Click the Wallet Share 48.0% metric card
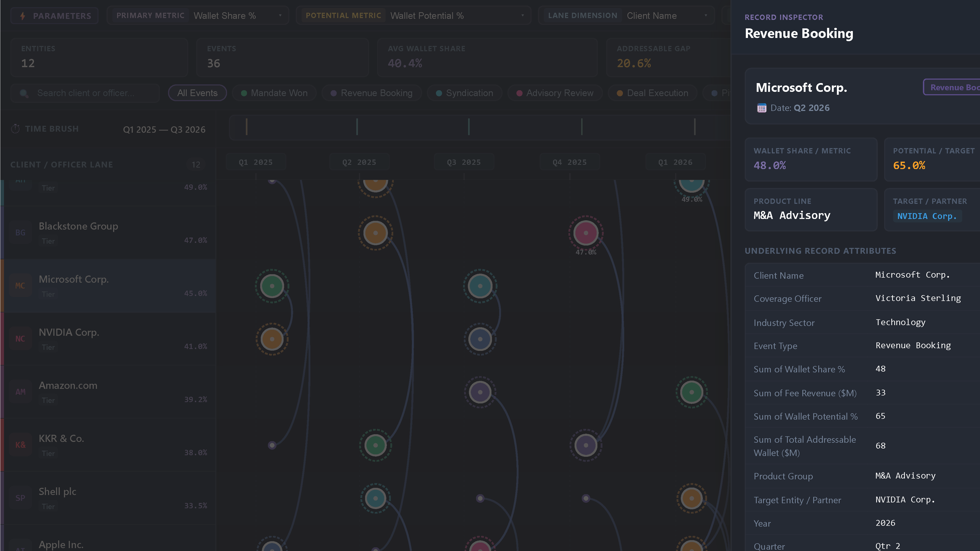This screenshot has width=980, height=551. point(811,159)
